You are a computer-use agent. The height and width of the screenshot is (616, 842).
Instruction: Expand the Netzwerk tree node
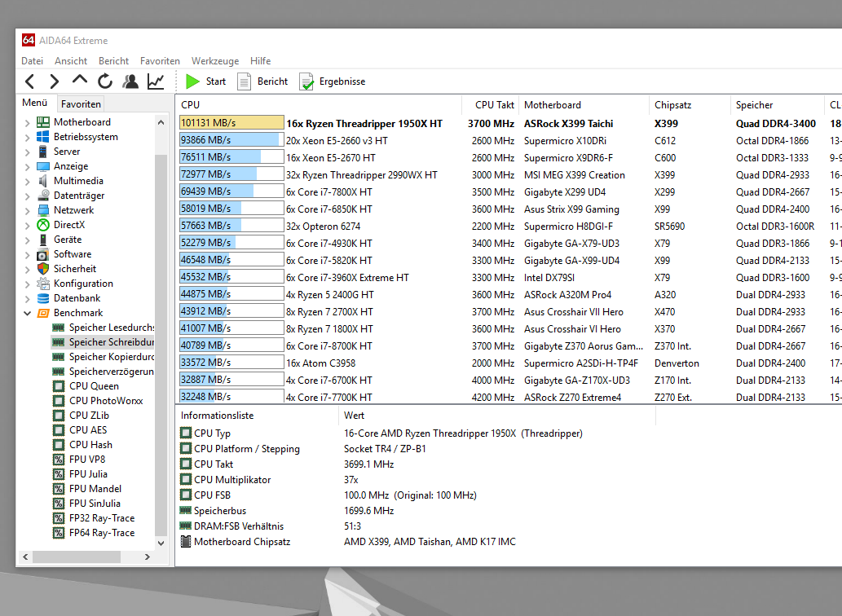pyautogui.click(x=28, y=210)
